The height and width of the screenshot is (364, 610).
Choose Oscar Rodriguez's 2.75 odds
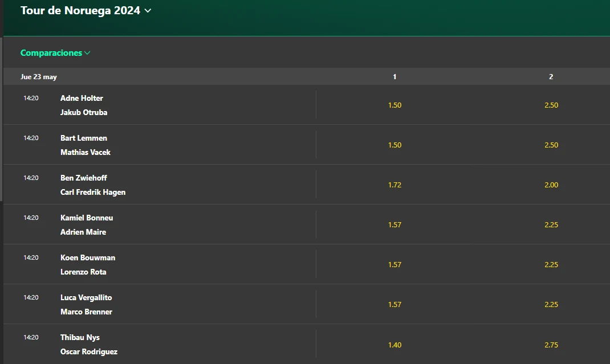click(551, 345)
